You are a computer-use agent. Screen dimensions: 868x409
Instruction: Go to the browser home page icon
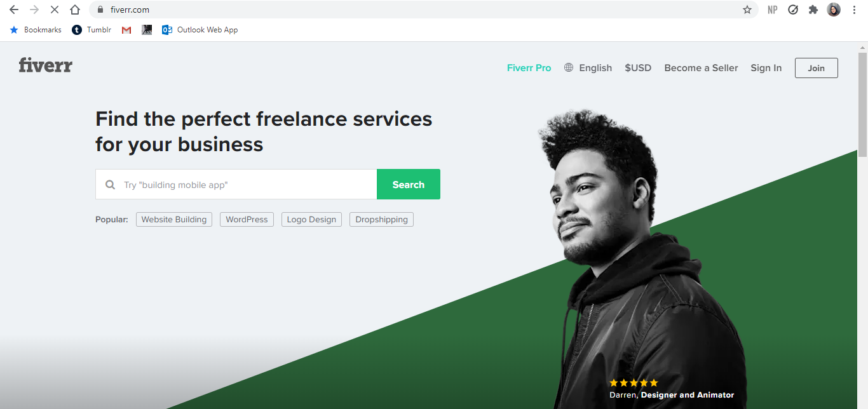(75, 10)
